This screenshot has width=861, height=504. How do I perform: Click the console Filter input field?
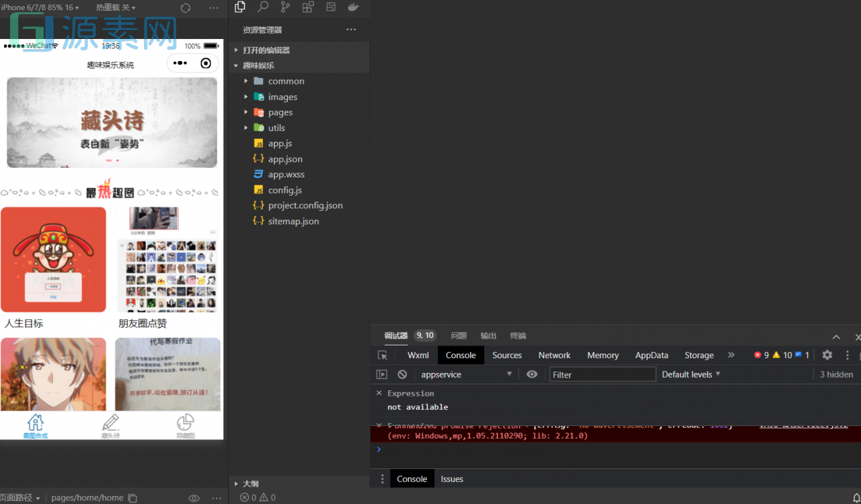602,374
